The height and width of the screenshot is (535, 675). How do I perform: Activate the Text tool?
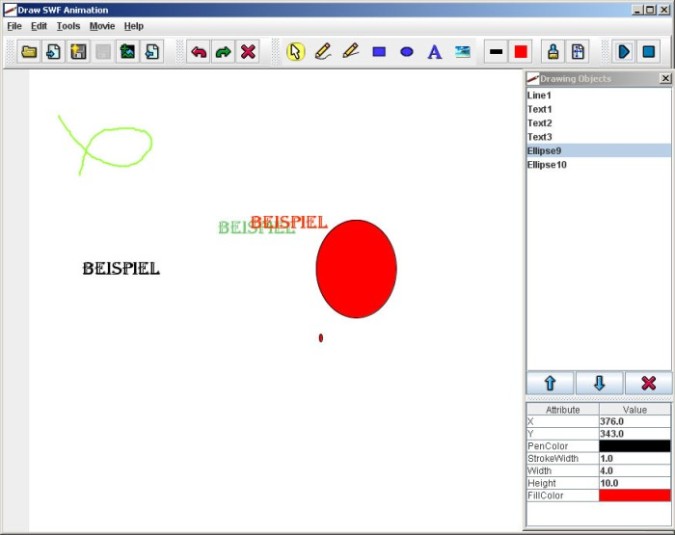pyautogui.click(x=434, y=51)
